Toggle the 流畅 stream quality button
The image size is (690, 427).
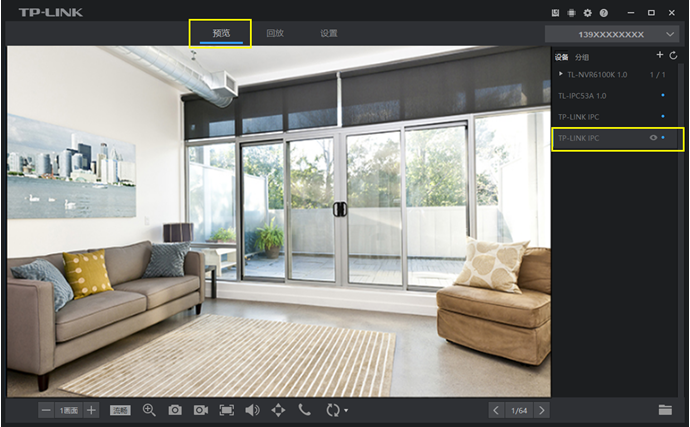click(x=120, y=410)
